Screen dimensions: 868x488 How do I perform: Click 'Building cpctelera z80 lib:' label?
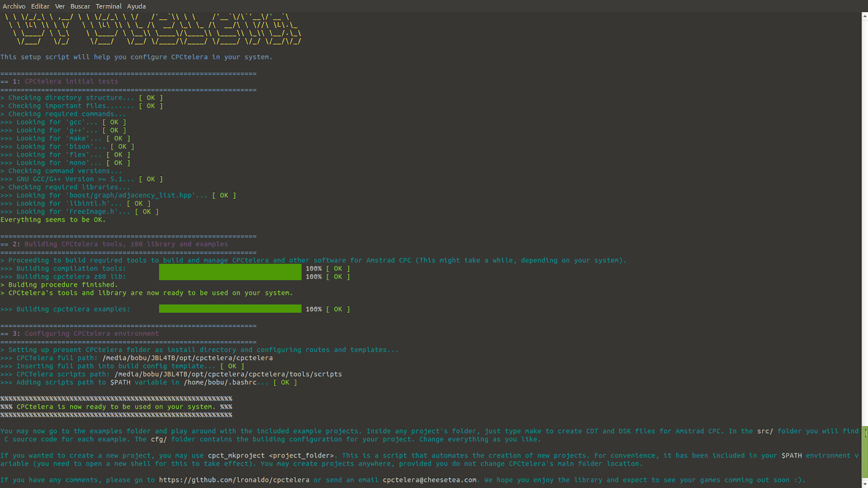(x=71, y=277)
